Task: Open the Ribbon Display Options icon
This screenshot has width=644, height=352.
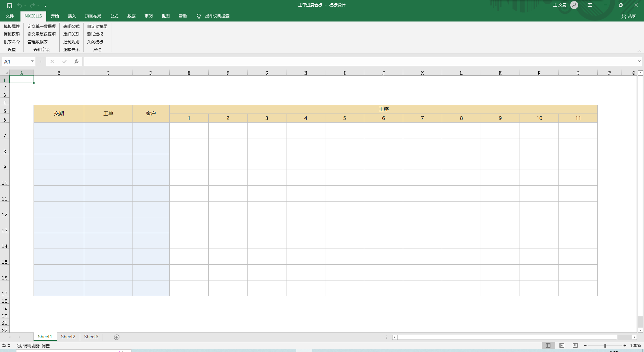Action: [590, 5]
